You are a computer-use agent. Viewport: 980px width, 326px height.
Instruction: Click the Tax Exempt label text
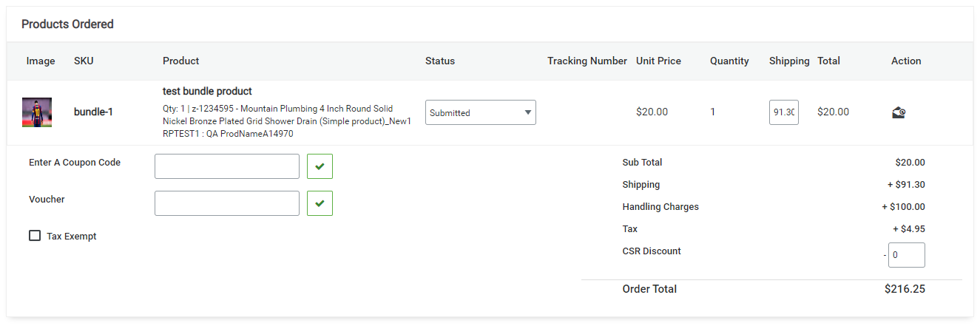click(72, 237)
